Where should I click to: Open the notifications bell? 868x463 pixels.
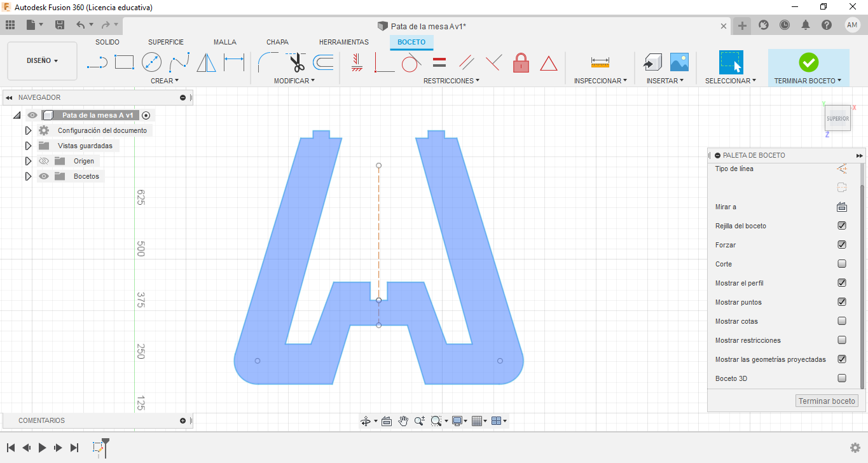coord(806,25)
